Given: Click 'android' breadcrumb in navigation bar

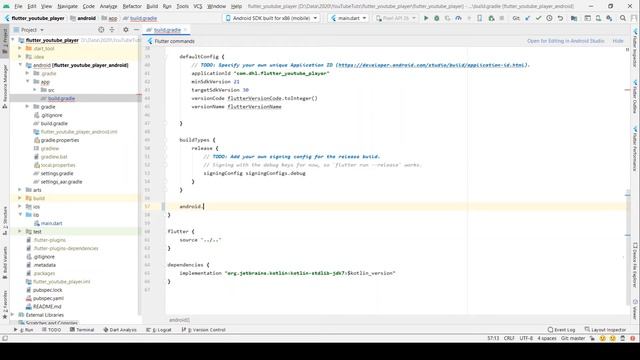Looking at the screenshot, I should [x=83, y=18].
